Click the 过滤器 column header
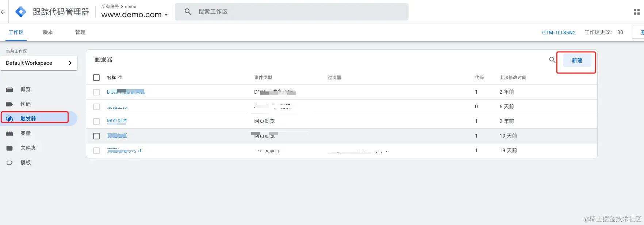 pyautogui.click(x=334, y=78)
